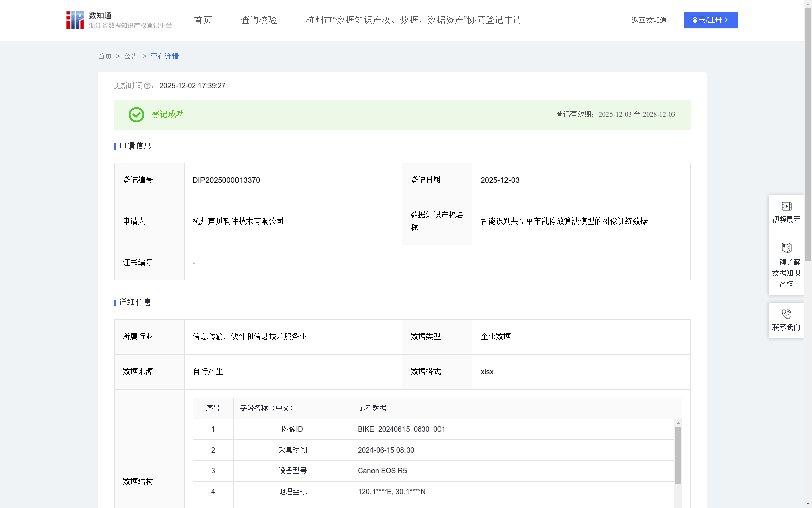Open 联系我们 contact panel
The width and height of the screenshot is (812, 508).
tap(786, 327)
